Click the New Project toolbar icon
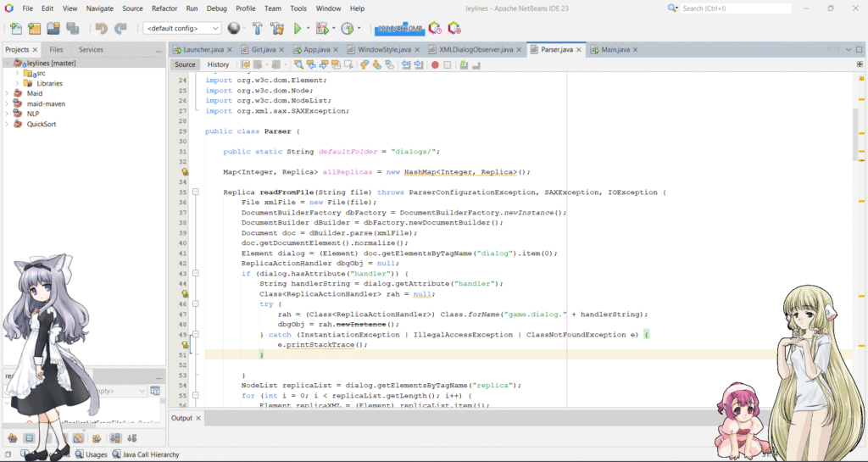This screenshot has height=462, width=868. click(x=35, y=29)
